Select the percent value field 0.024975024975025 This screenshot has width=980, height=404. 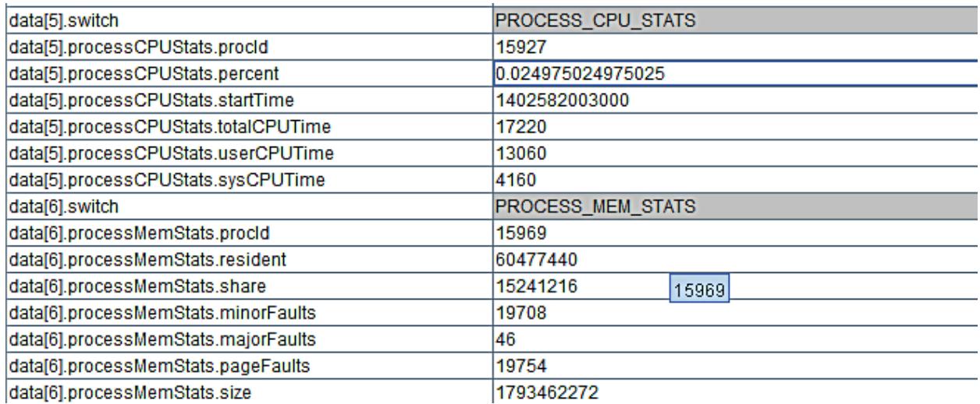coord(737,73)
